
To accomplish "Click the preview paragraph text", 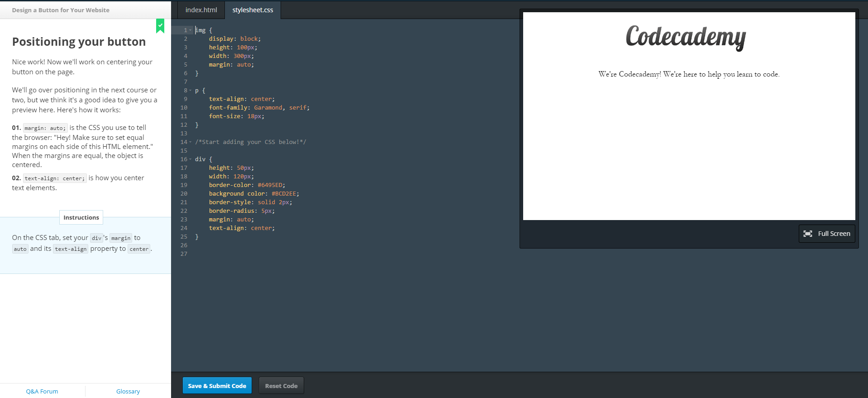I will [x=689, y=74].
